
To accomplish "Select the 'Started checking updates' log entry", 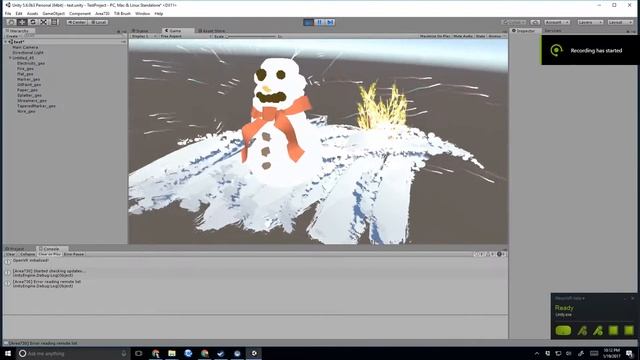I will (x=256, y=273).
